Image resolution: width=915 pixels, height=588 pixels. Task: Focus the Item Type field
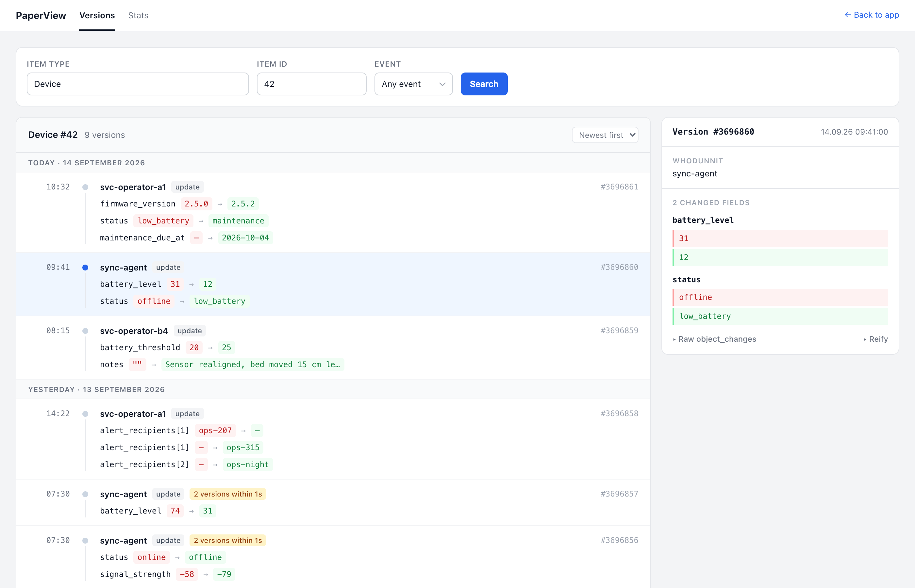click(x=138, y=84)
